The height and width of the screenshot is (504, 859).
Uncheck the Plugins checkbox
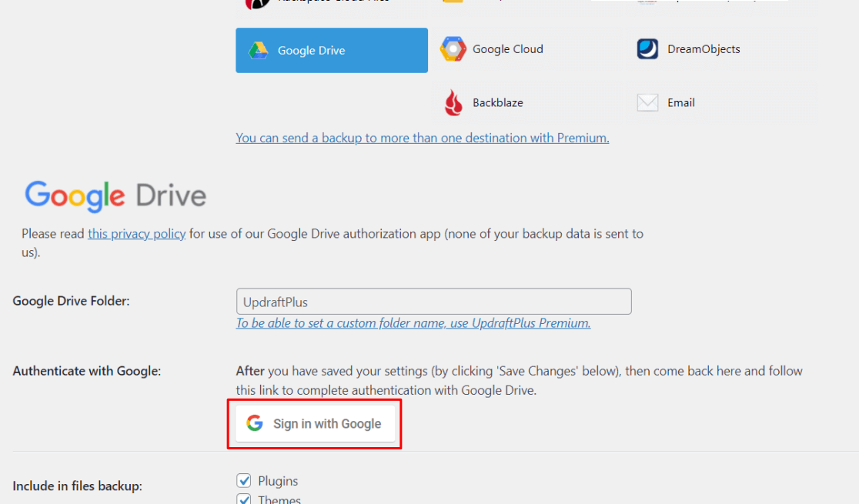244,481
